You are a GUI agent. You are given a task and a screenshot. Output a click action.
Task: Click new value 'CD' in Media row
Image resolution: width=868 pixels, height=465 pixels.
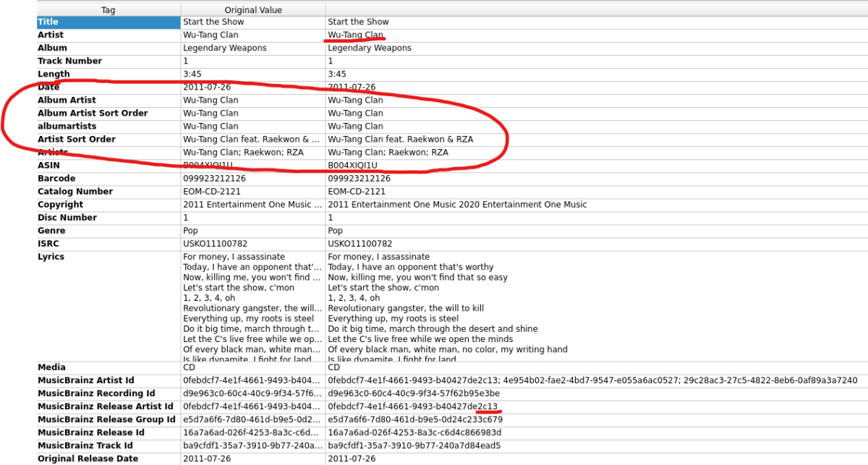point(334,367)
